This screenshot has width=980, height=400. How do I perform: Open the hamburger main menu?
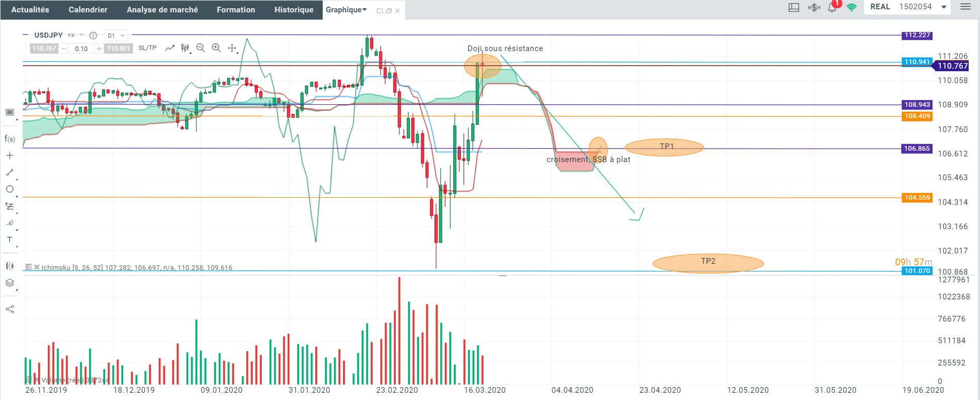[966, 7]
